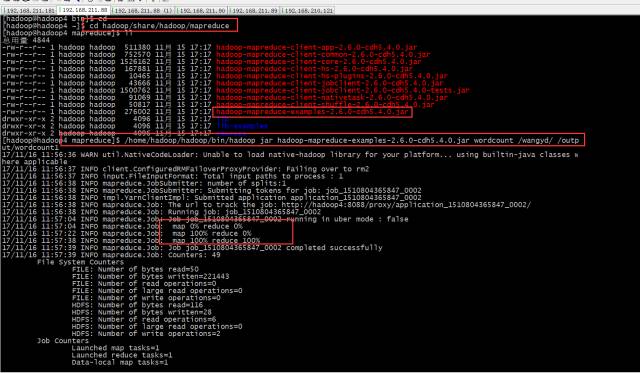The image size is (640, 373).
Task: Click the 'number of splits:1' log line
Action: tap(144, 183)
